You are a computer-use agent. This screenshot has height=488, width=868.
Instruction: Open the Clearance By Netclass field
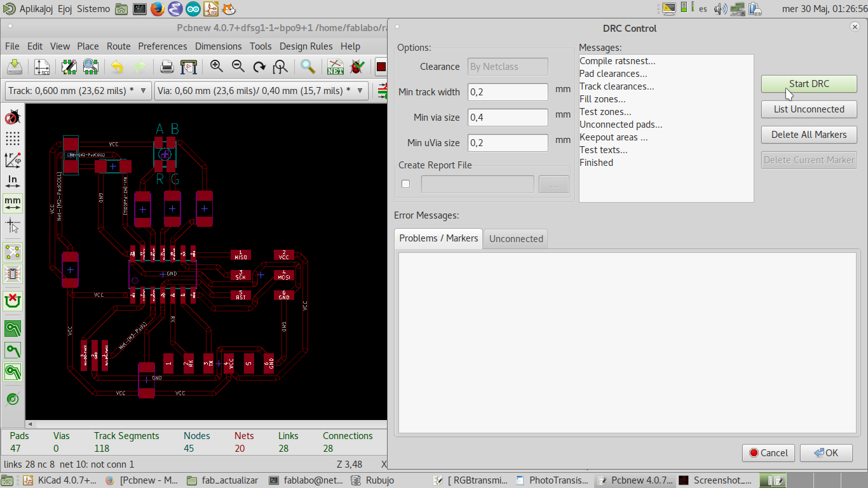click(508, 67)
